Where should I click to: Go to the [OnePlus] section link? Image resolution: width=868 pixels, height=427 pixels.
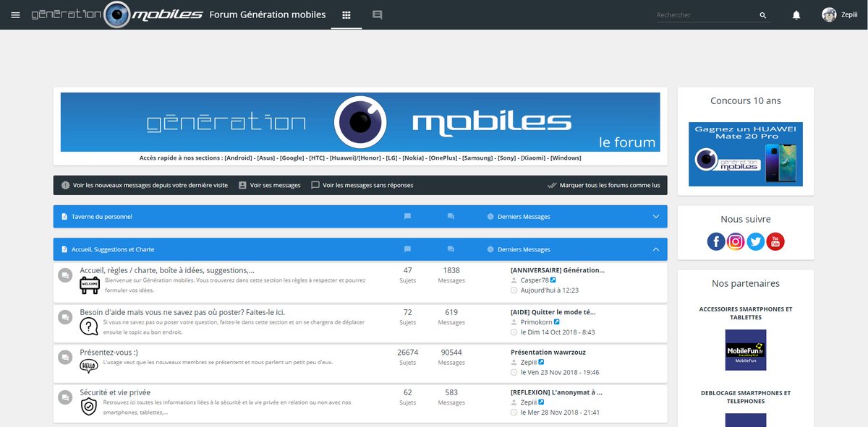(444, 158)
